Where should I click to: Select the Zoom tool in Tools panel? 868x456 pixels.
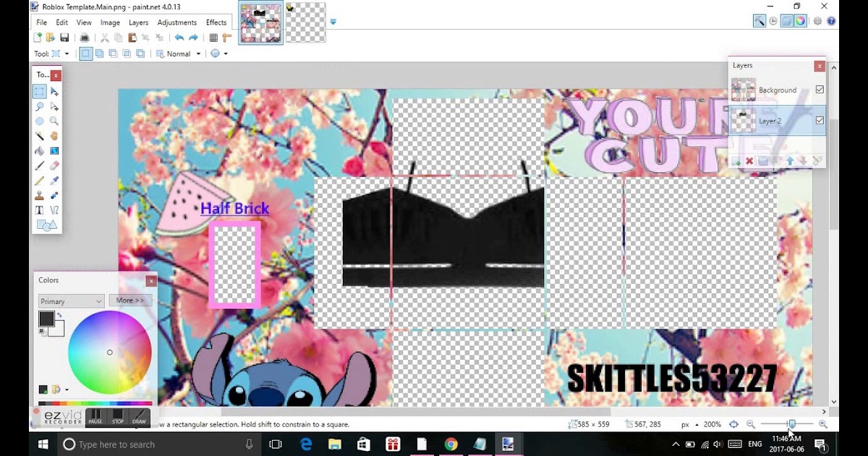pyautogui.click(x=54, y=121)
